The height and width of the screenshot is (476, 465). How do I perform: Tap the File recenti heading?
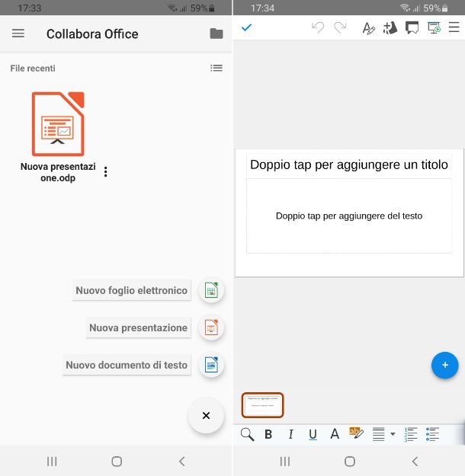point(33,69)
